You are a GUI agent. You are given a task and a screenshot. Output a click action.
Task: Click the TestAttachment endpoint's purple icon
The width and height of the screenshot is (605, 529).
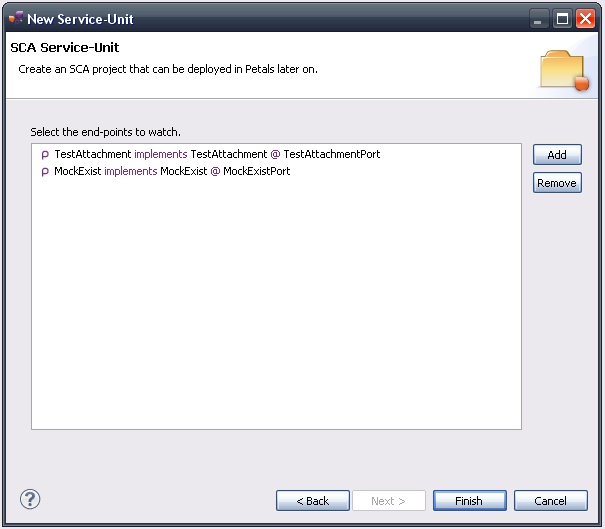(45, 155)
